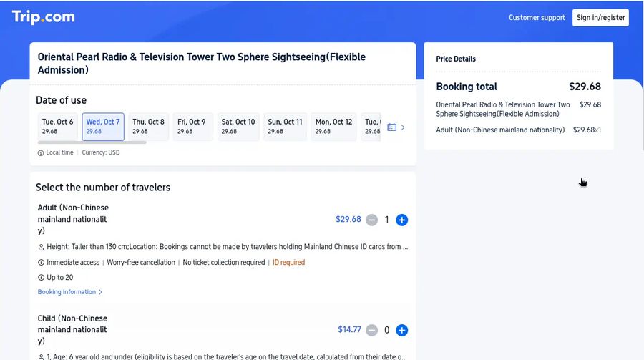This screenshot has width=644, height=360.
Task: Select Tue, Oct 6 date
Action: [x=57, y=127]
